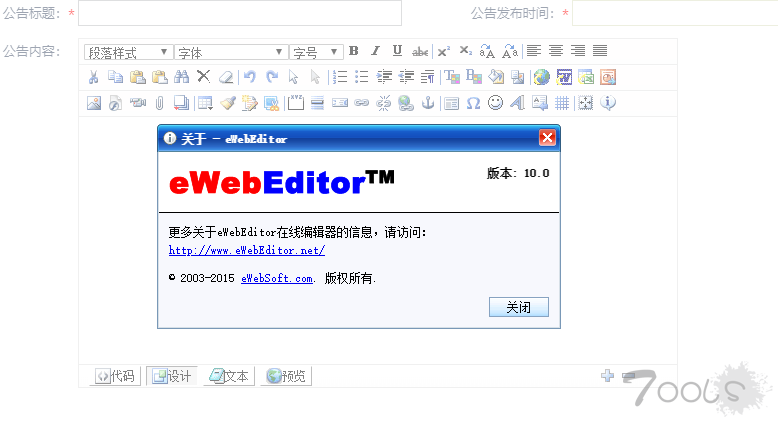Justify the text alignment
778x422 pixels.
[600, 51]
